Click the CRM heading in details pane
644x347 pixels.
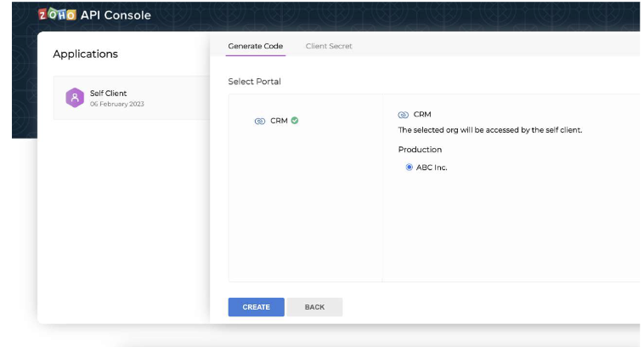click(x=422, y=114)
